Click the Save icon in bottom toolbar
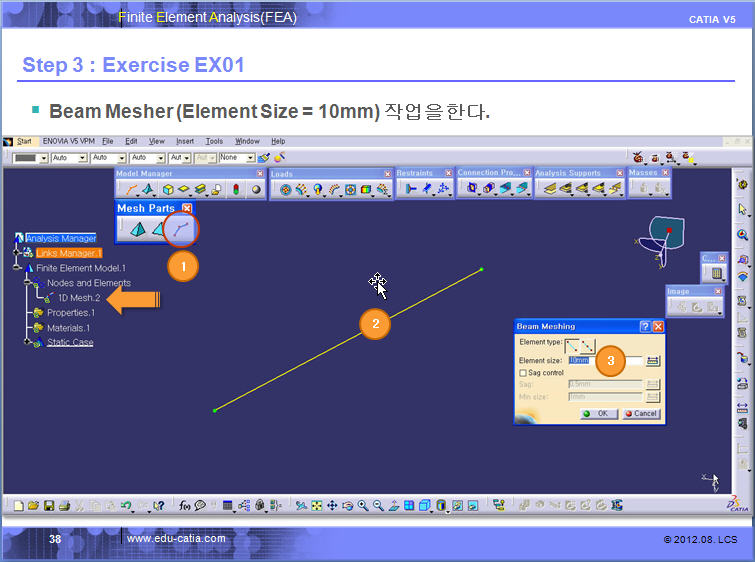755x562 pixels. point(49,506)
